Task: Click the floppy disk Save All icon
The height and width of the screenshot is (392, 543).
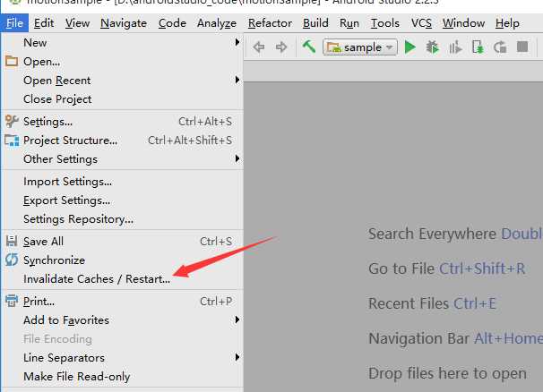Action: click(12, 241)
